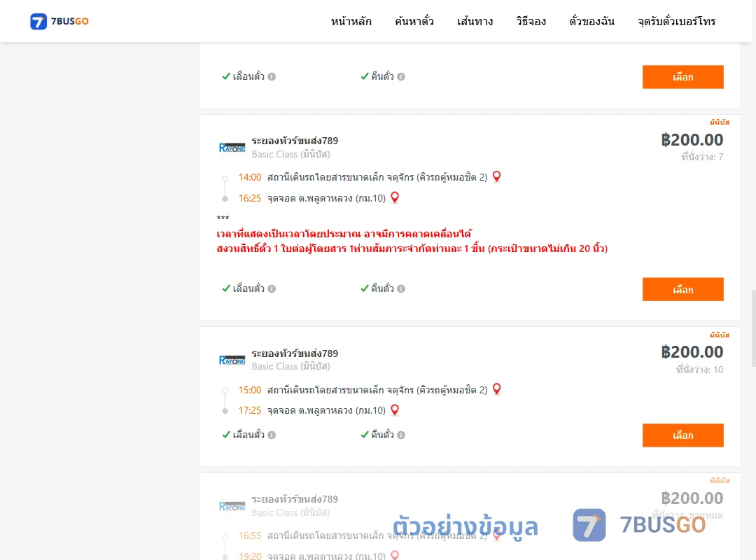Click ที่นั่งว่าง: 10 seat availability text
The image size is (756, 560).
699,370
